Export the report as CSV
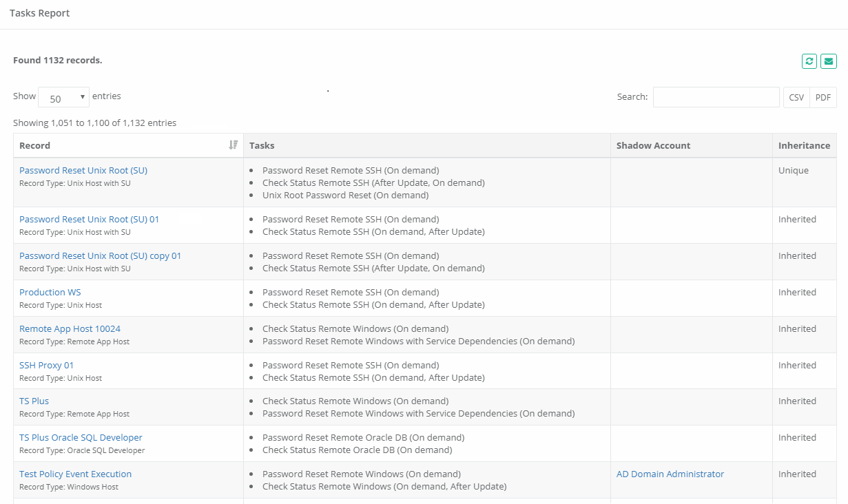 (796, 97)
